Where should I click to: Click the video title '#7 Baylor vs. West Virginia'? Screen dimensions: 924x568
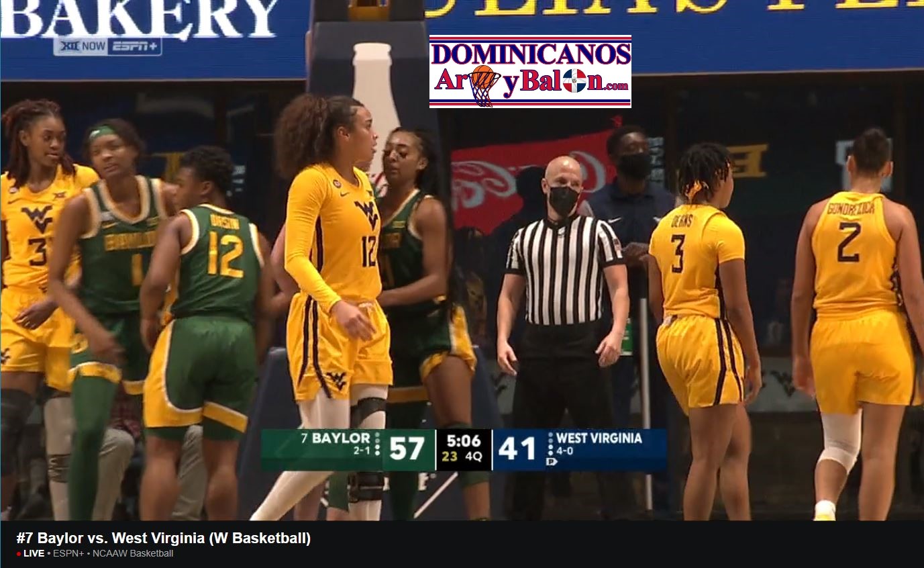pos(164,538)
